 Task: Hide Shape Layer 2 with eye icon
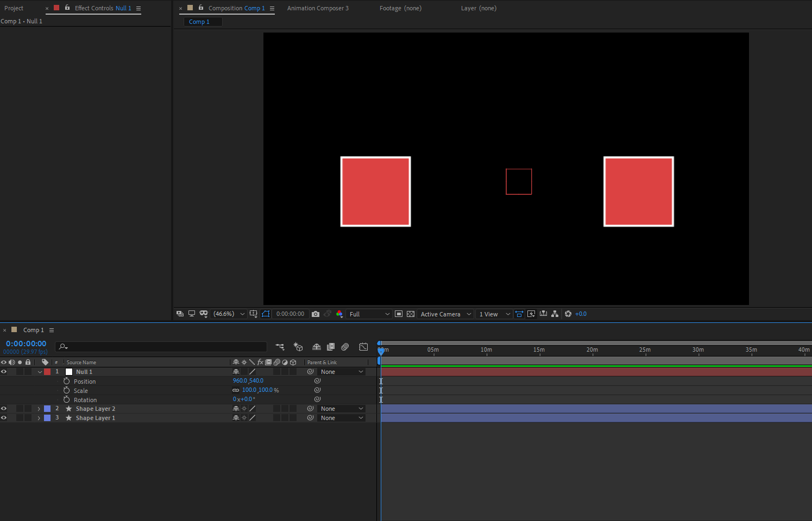[x=4, y=409]
